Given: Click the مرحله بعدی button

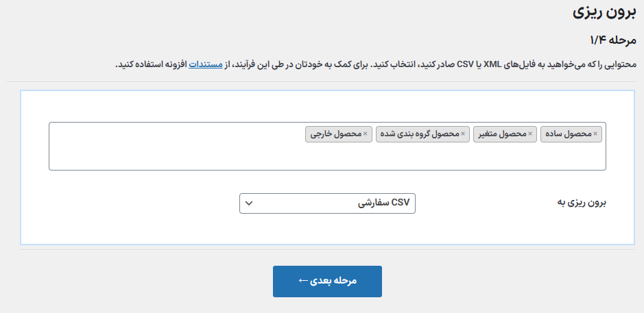Looking at the screenshot, I should 327,281.
